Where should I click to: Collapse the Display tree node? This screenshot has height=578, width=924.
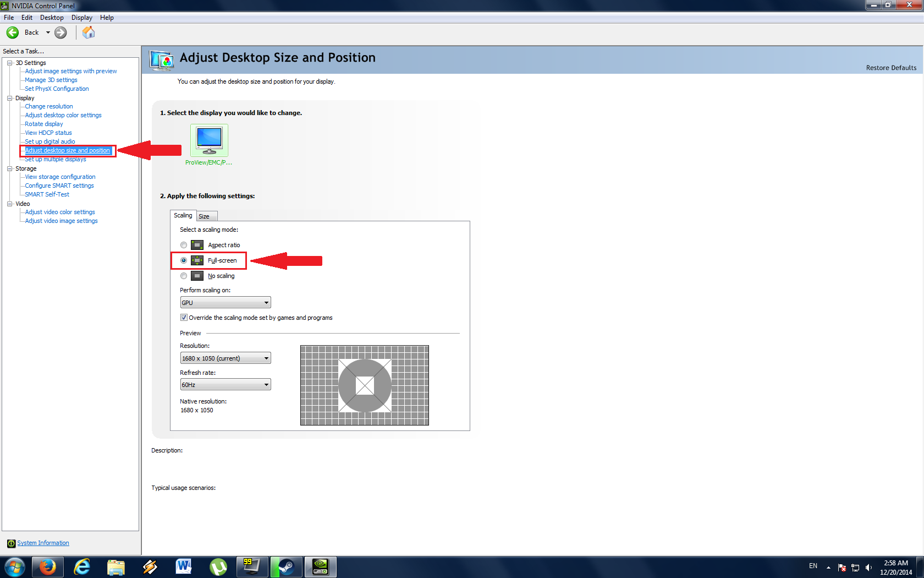[9, 98]
